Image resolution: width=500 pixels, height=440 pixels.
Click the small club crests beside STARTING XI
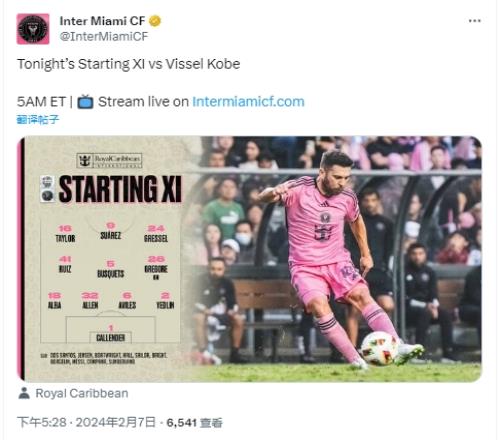coord(47,189)
